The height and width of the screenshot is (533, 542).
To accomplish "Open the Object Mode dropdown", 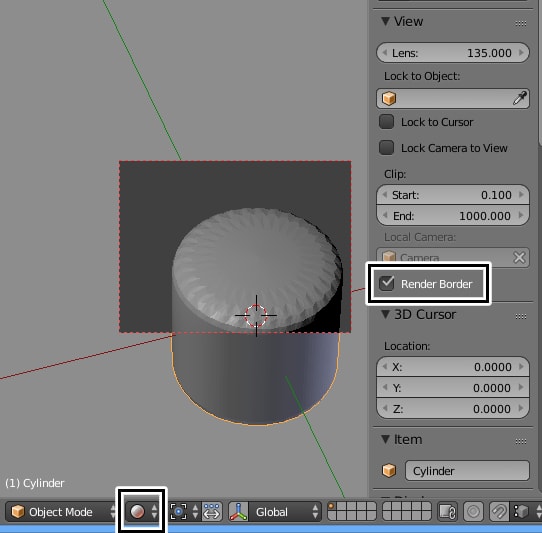I will pyautogui.click(x=61, y=512).
